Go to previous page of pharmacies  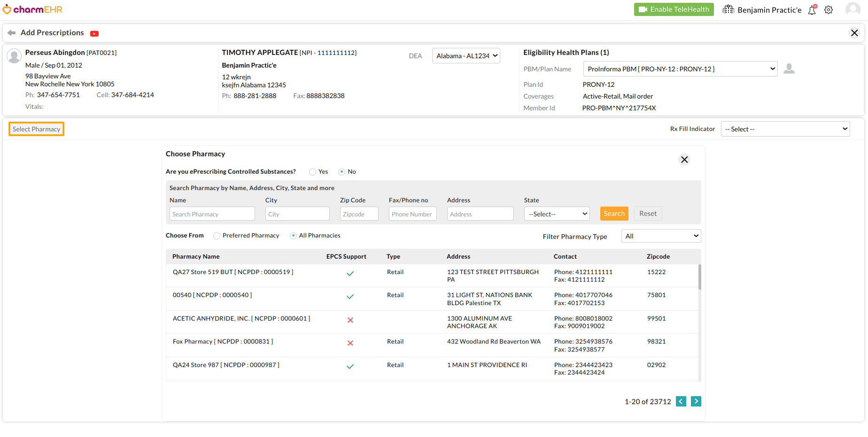click(x=681, y=401)
